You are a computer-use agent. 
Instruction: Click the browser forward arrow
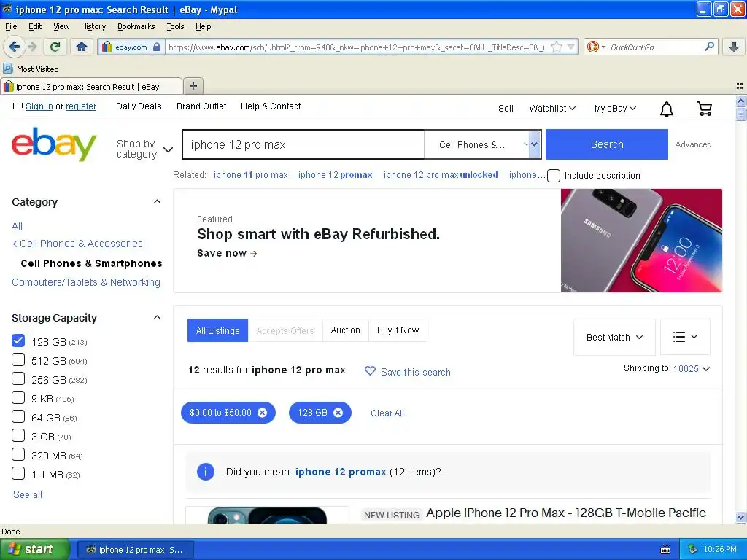(32, 47)
